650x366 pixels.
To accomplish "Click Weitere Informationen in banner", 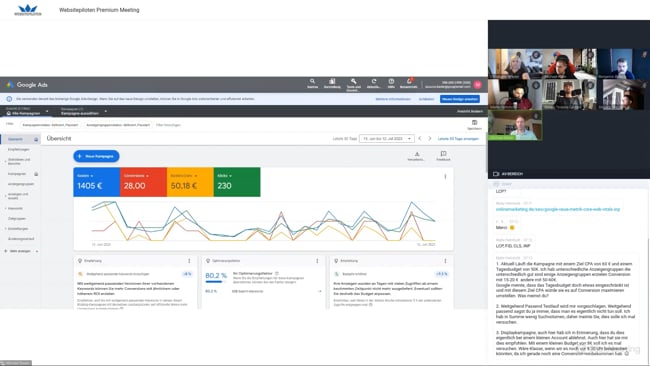I will click(x=393, y=99).
